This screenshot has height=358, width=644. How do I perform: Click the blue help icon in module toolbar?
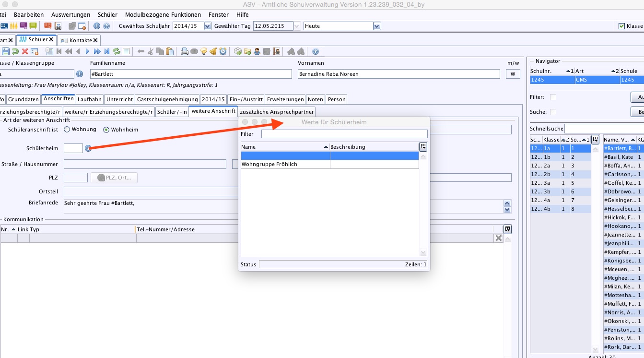tap(315, 51)
